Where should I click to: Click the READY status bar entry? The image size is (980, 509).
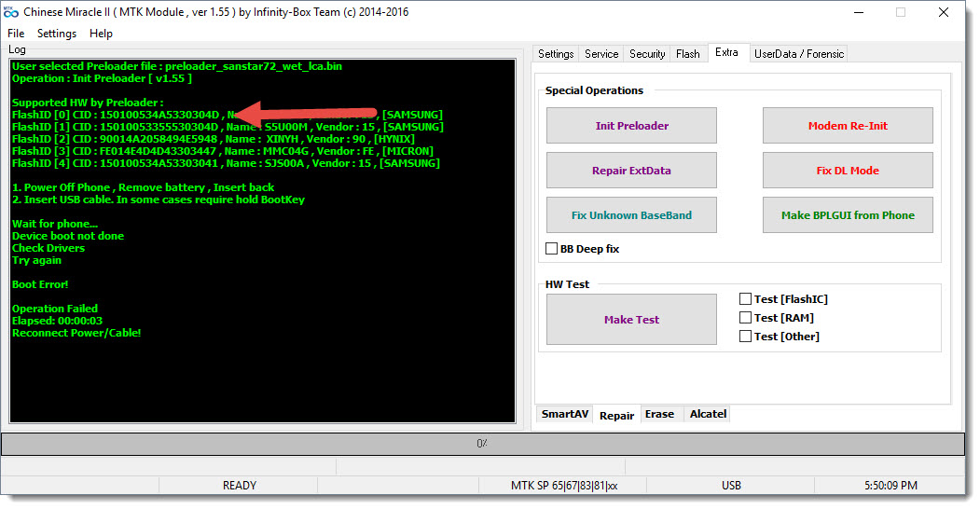coord(240,486)
